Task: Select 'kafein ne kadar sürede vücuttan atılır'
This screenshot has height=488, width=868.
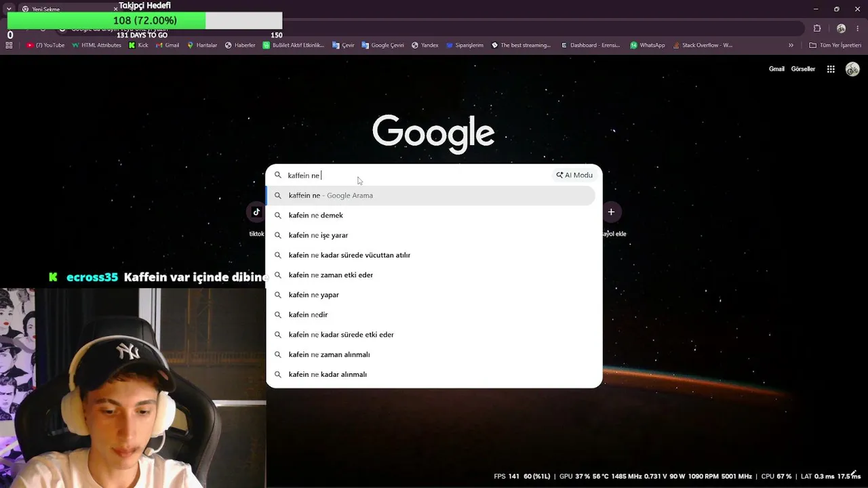Action: [x=431, y=255]
